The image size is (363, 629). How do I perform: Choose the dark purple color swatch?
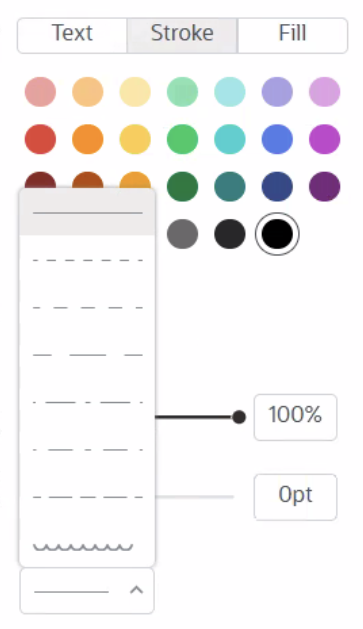pos(324,187)
